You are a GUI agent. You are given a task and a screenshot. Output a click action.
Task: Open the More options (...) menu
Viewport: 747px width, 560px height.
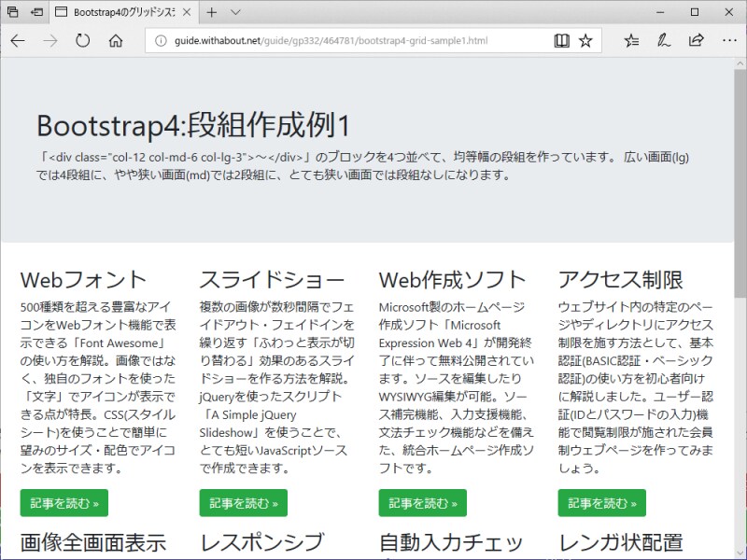click(731, 41)
